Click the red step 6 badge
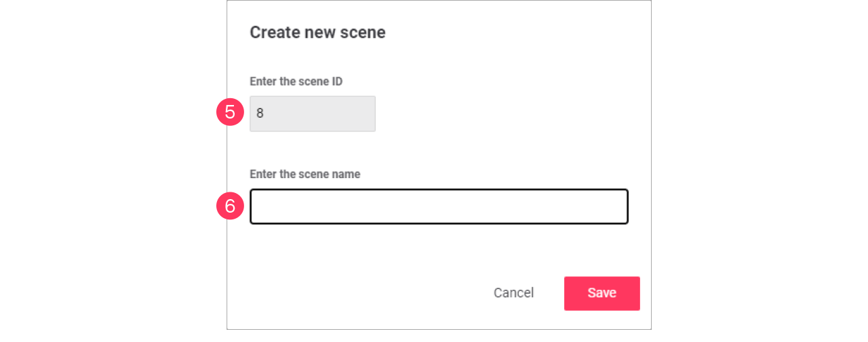868x342 pixels. coord(230,206)
